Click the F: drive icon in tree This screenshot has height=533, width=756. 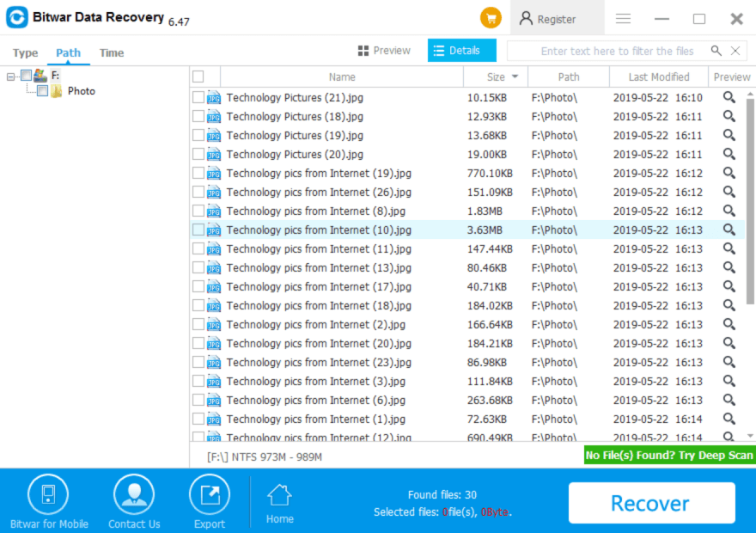[x=40, y=76]
